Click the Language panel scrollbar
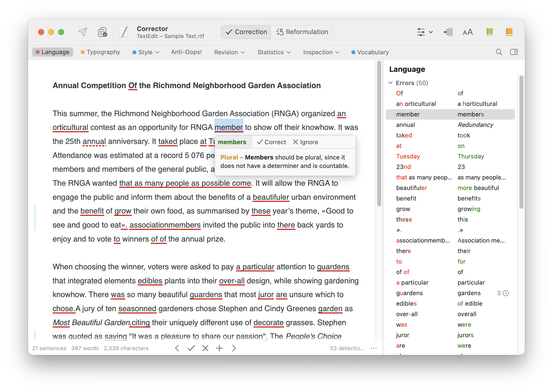The width and height of the screenshot is (553, 392). click(521, 142)
